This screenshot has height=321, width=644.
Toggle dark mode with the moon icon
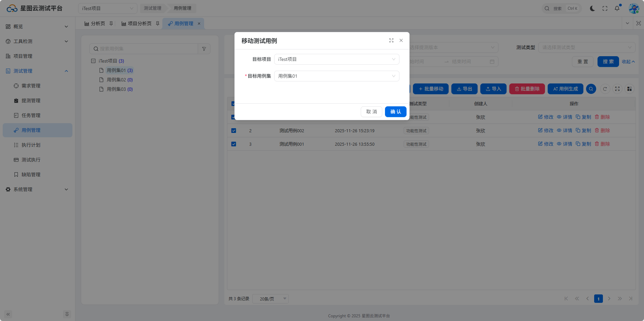click(592, 8)
